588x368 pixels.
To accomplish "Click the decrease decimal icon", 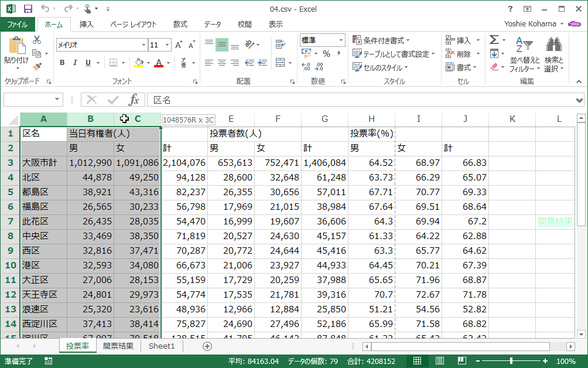I will [319, 67].
